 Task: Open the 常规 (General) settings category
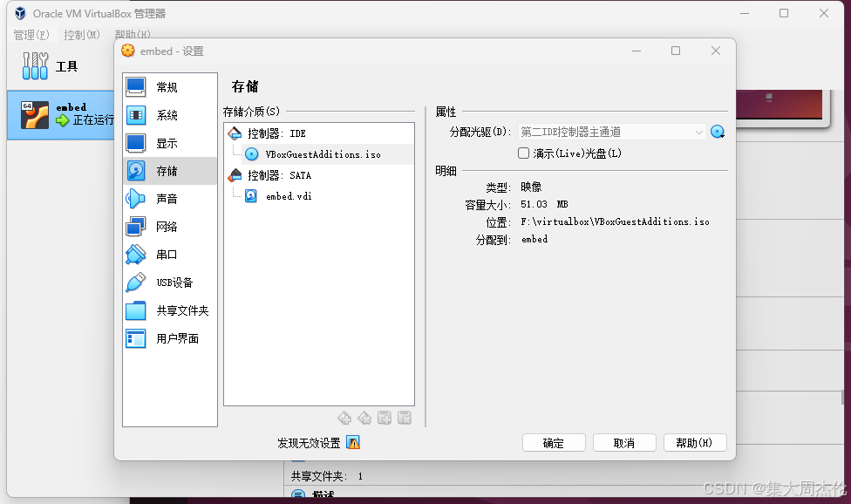[170, 87]
